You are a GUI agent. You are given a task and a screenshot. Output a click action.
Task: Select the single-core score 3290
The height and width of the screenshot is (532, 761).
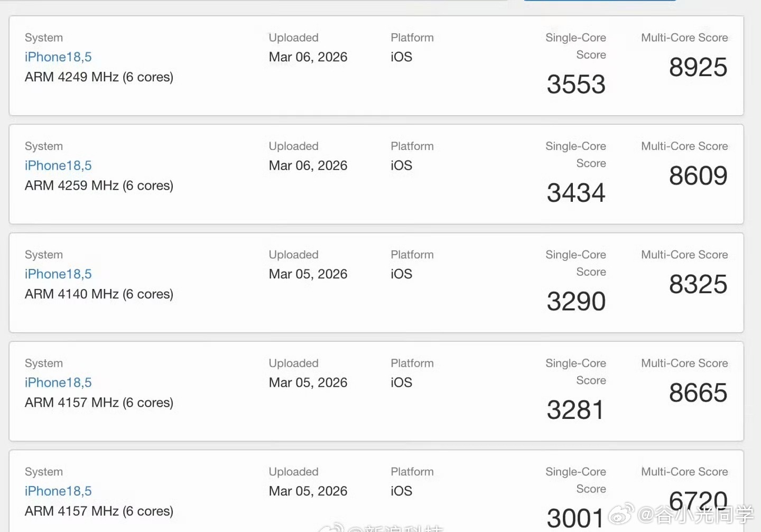pyautogui.click(x=576, y=302)
